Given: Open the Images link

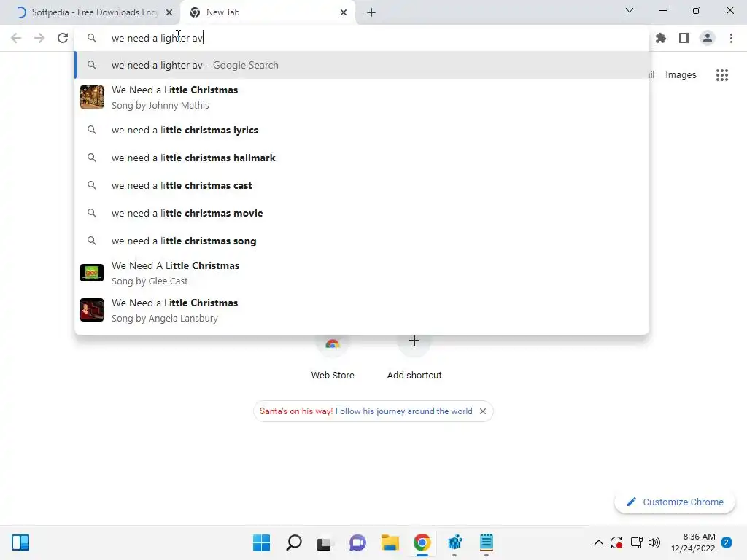Looking at the screenshot, I should point(681,75).
